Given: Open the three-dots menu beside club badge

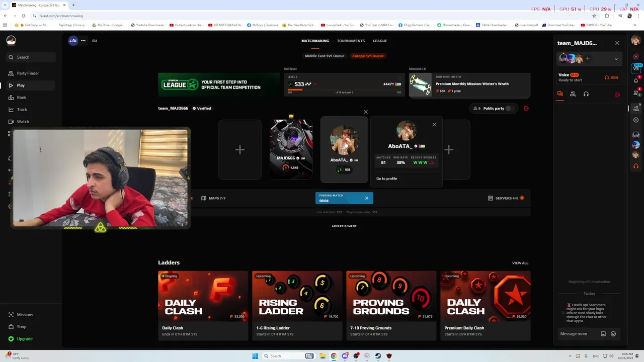Looking at the screenshot, I should (x=83, y=41).
